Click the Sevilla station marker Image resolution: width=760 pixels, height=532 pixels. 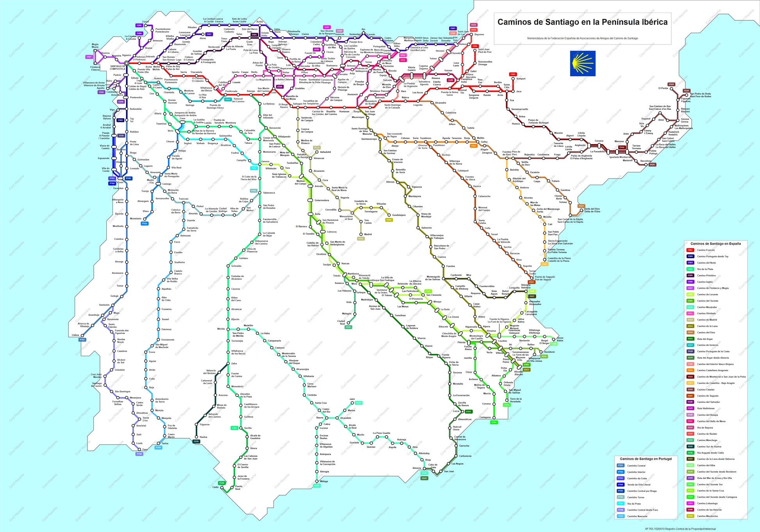pos(241,428)
